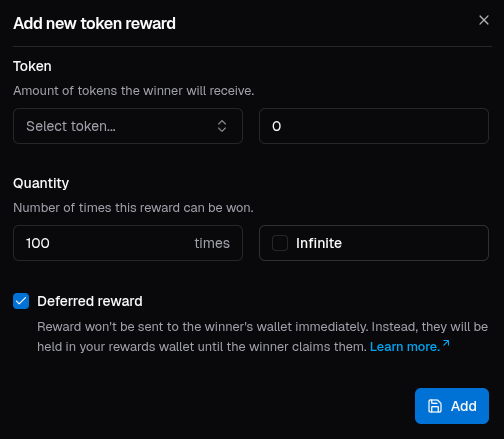
Task: Uncheck the Deferred reward checkbox
Action: click(x=21, y=301)
